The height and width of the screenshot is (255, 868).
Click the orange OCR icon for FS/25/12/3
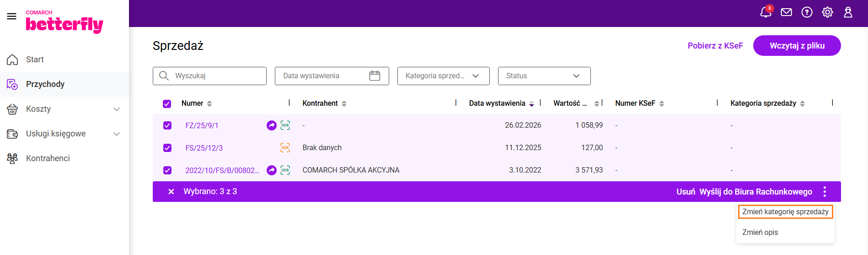point(285,148)
